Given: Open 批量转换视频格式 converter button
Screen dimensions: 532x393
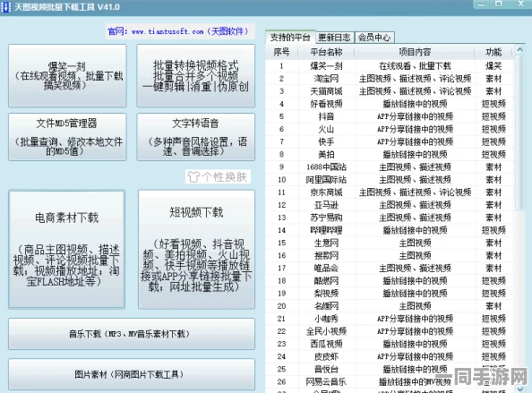Looking at the screenshot, I should coord(196,75).
